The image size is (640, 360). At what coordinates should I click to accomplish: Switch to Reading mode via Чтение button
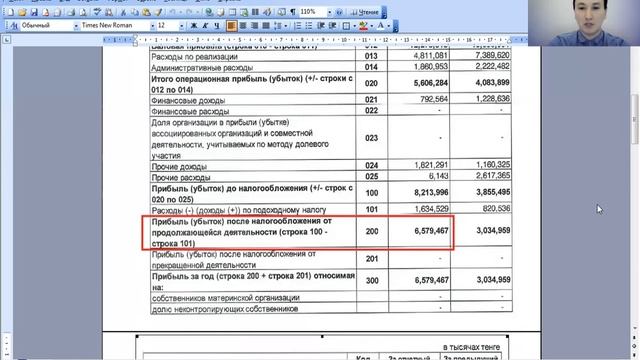tap(364, 12)
